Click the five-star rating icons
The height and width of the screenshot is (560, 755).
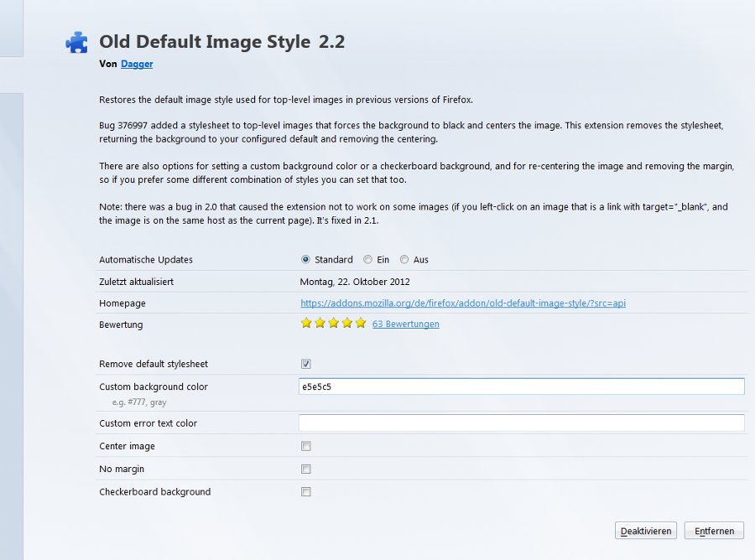point(333,323)
